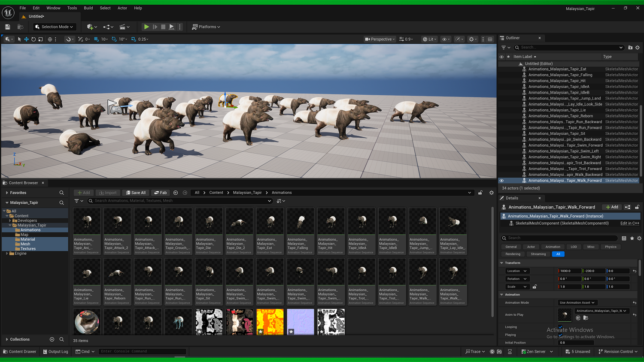Collapse the Transform section
Image resolution: width=644 pixels, height=362 pixels.
501,263
